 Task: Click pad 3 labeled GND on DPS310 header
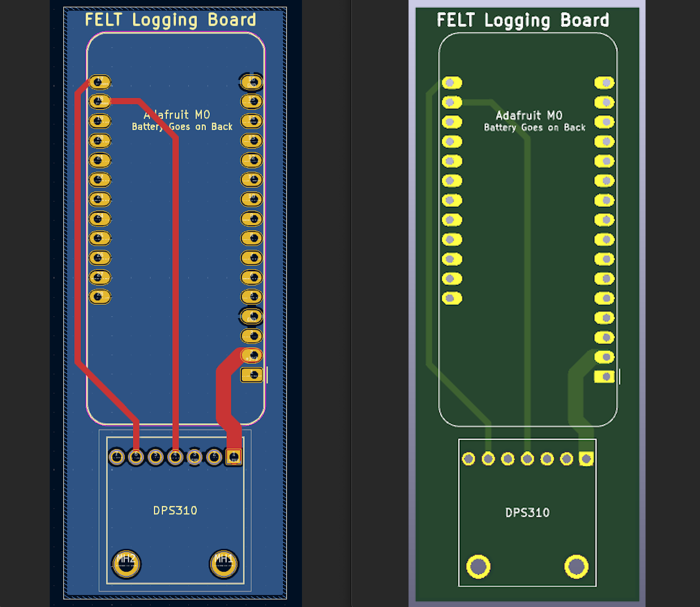(x=195, y=455)
